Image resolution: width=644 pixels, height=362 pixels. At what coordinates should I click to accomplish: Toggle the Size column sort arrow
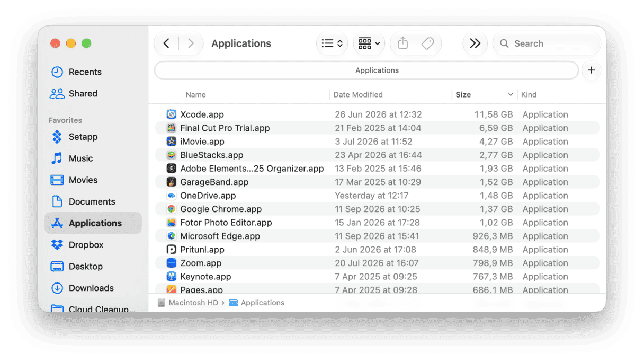511,94
